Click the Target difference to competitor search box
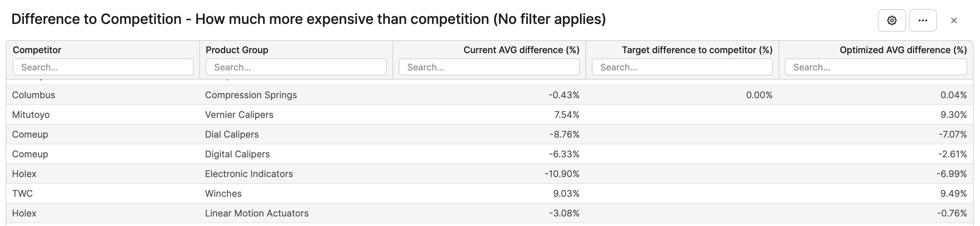The image size is (980, 226). pyautogui.click(x=682, y=67)
